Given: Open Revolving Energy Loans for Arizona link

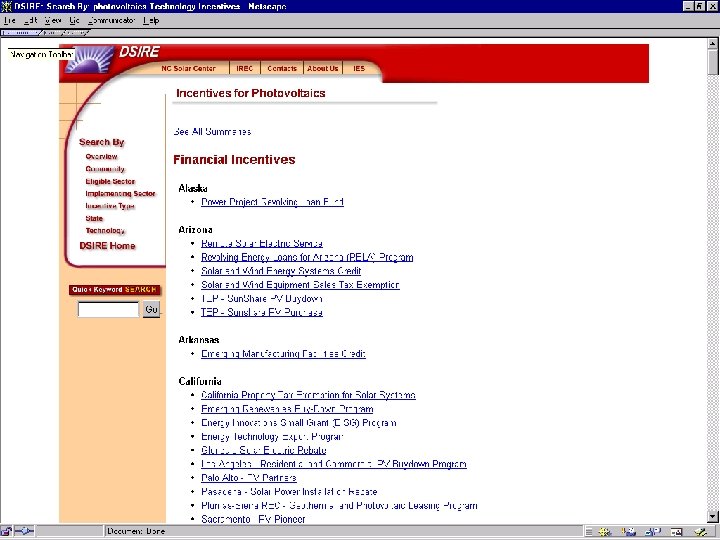Looking at the screenshot, I should pyautogui.click(x=307, y=257).
